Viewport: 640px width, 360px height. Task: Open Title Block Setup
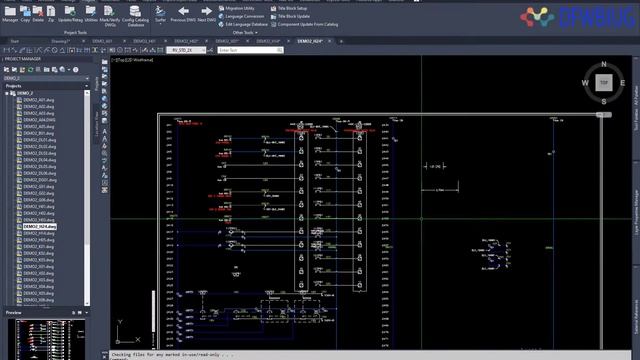point(289,8)
